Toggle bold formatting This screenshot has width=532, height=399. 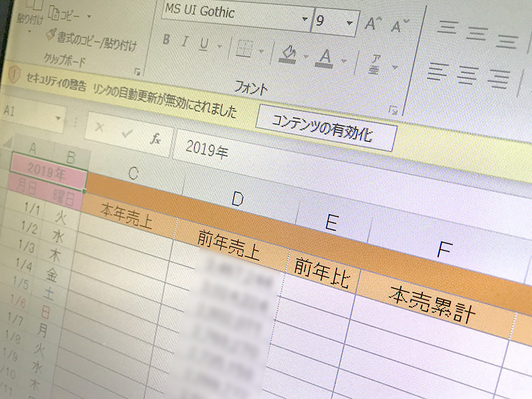(x=166, y=39)
